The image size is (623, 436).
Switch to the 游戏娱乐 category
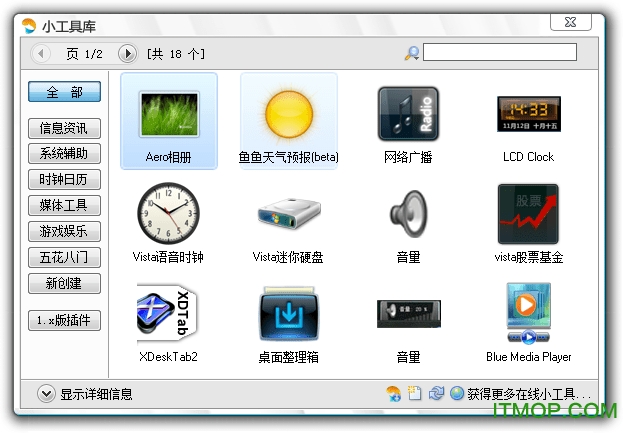point(64,231)
